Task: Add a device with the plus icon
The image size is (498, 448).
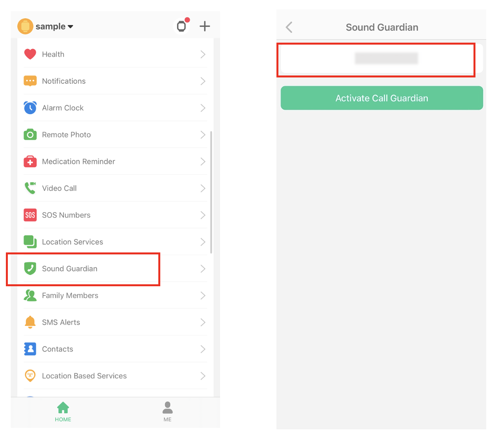Action: [205, 26]
